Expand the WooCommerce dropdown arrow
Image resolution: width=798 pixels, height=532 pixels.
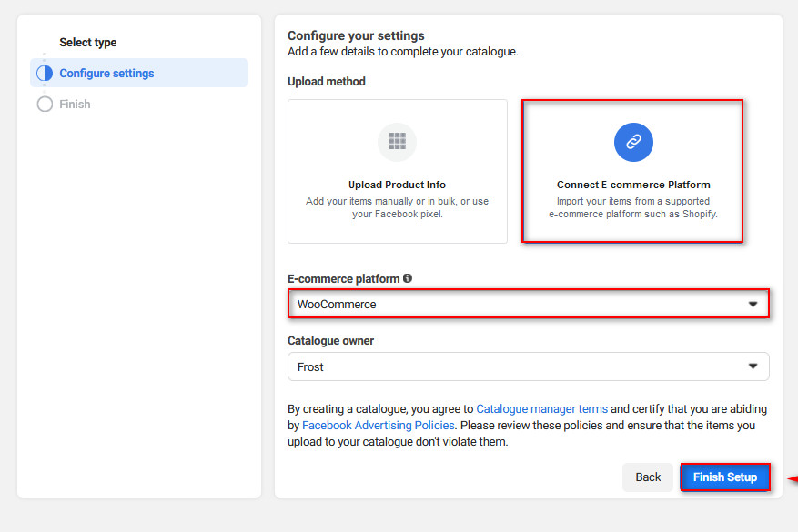click(x=753, y=305)
